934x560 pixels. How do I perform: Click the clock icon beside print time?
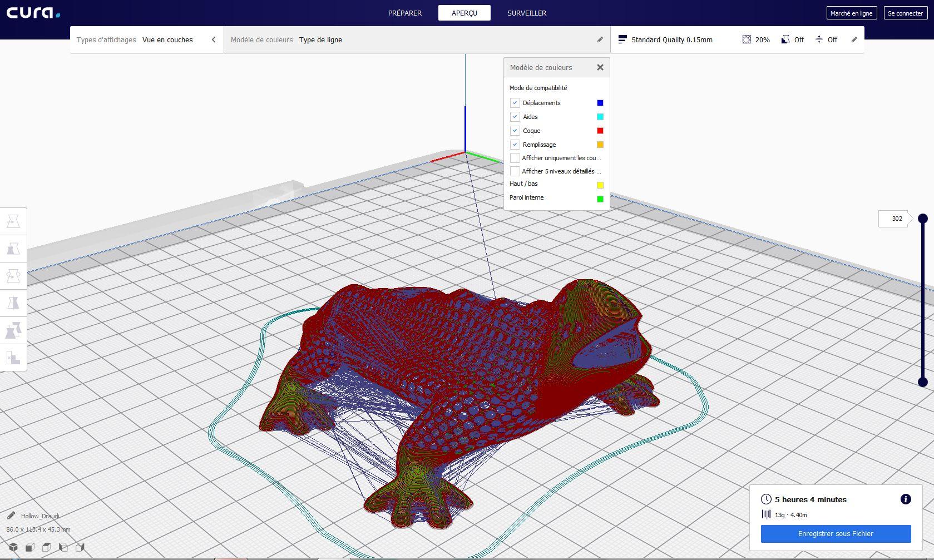tap(766, 499)
